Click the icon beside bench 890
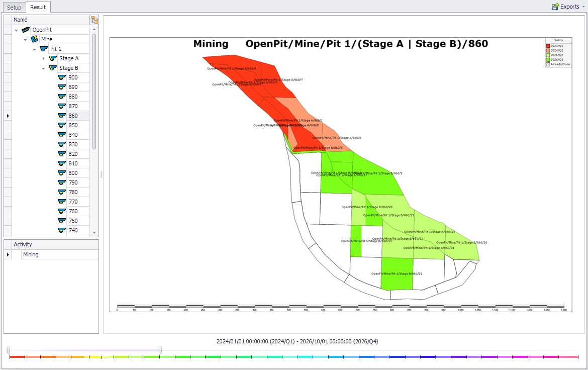This screenshot has width=588, height=370. (62, 87)
